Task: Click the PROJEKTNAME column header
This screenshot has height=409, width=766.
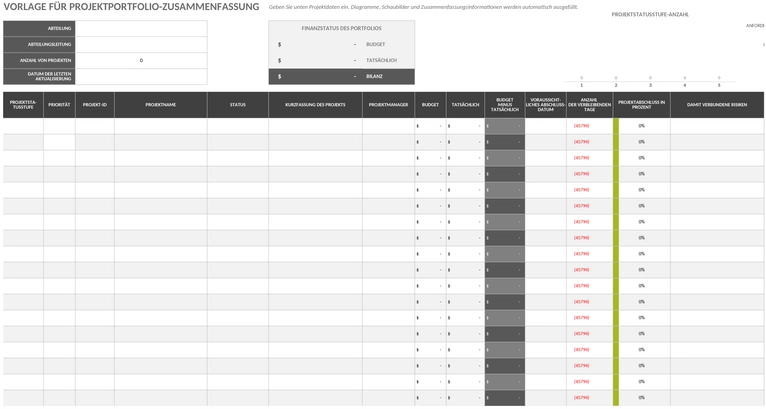Action: coord(161,105)
